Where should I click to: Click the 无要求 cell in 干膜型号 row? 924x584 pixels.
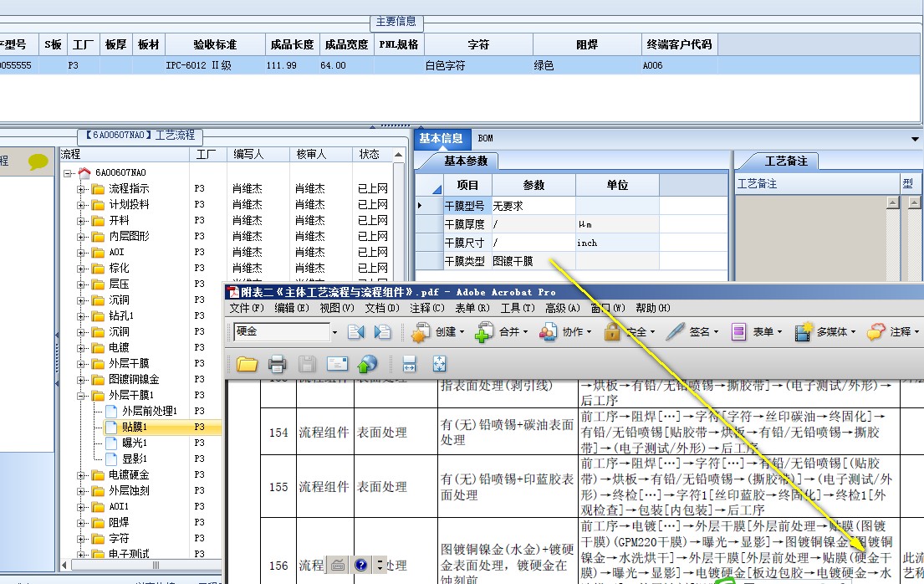tap(533, 207)
